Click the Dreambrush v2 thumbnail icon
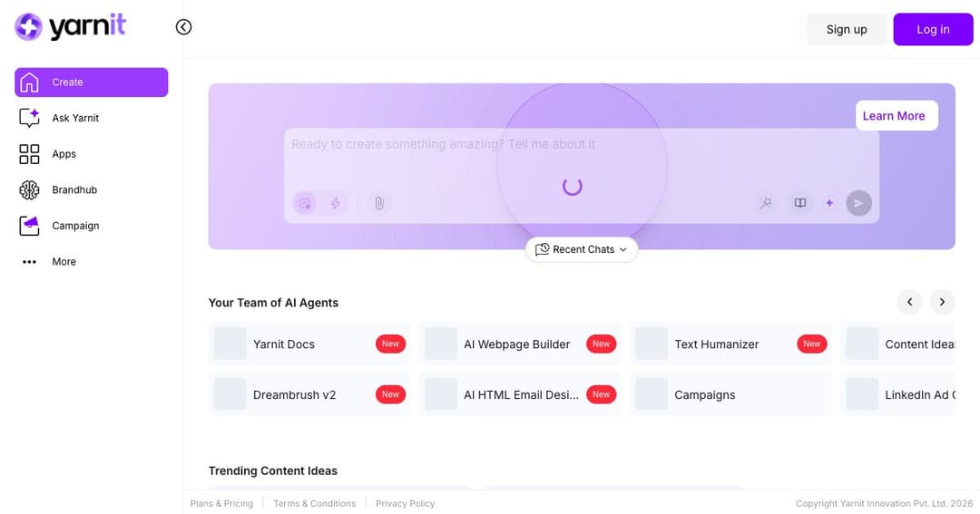The image size is (980, 514). click(230, 394)
